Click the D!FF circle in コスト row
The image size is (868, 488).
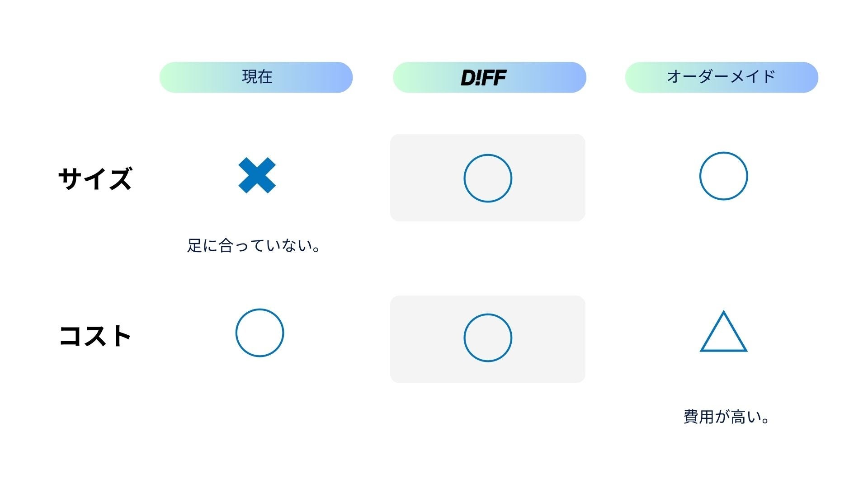point(487,338)
